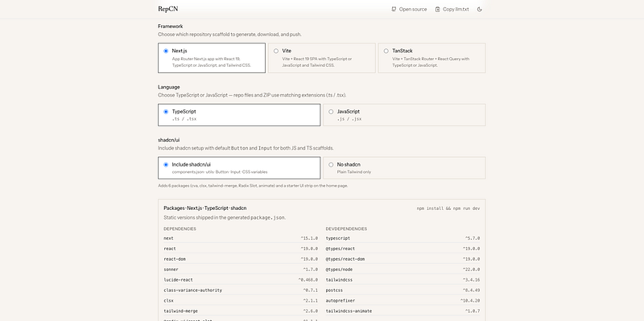The image size is (644, 321).
Task: Select the Vite framework radio button
Action: [x=276, y=51]
